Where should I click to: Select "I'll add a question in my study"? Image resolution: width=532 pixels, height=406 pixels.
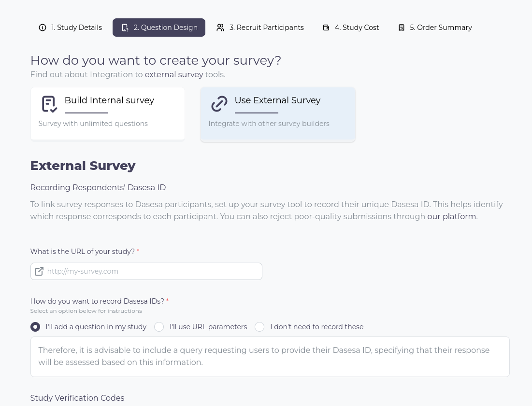point(35,327)
